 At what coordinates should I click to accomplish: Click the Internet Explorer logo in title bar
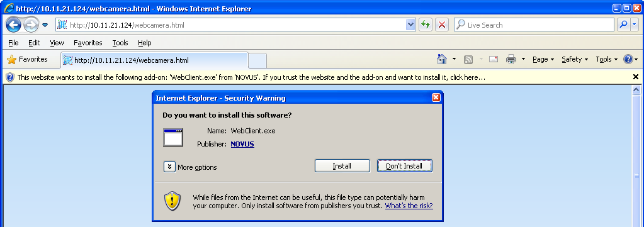9,8
